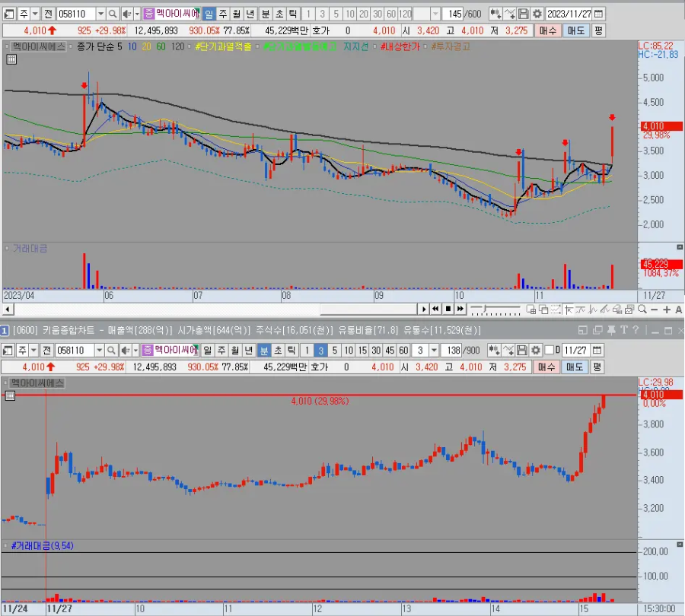Click the 평 button in top chart
Screen dimensions: 685x616
pyautogui.click(x=598, y=30)
